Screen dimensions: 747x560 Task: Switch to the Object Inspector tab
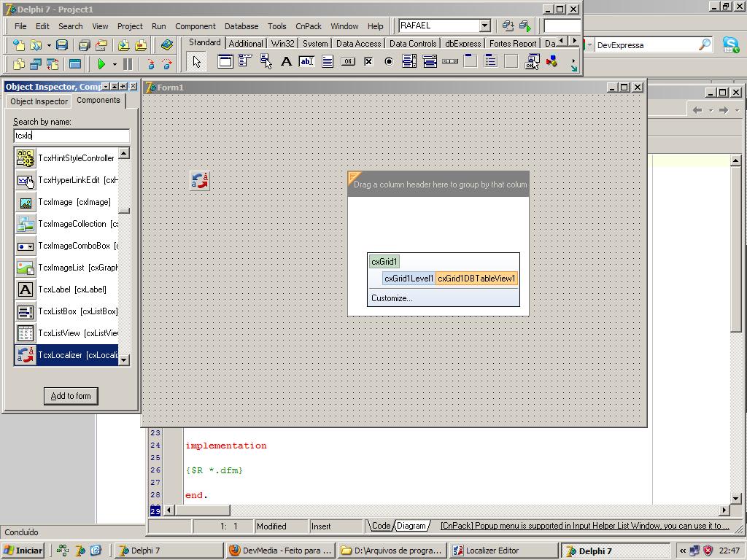[x=39, y=101]
